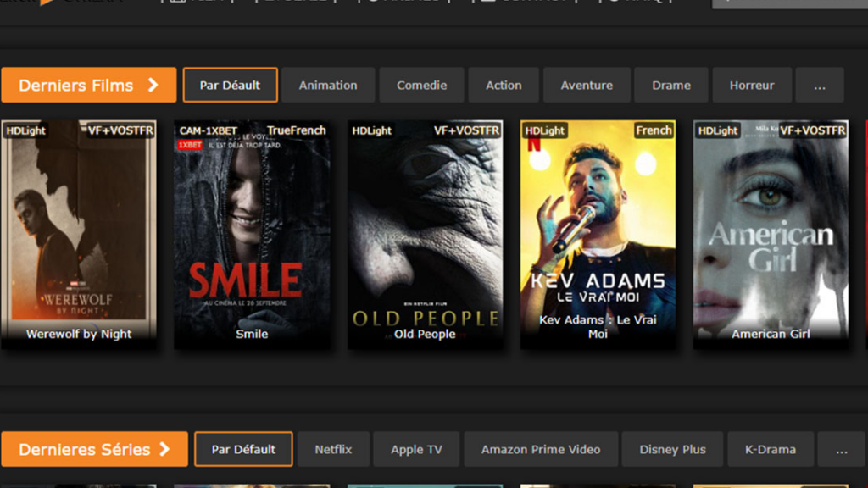Click HDLight badge on American Girl

pos(717,130)
